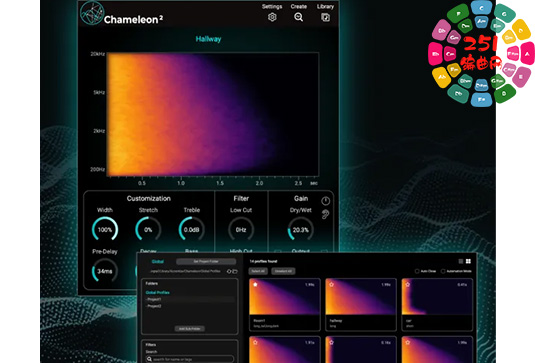The width and height of the screenshot is (535, 363).
Task: Switch library to list view icon
Action: coord(461,261)
